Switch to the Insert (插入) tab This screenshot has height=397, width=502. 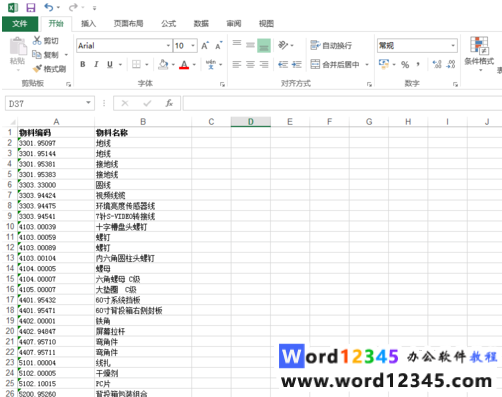click(88, 24)
